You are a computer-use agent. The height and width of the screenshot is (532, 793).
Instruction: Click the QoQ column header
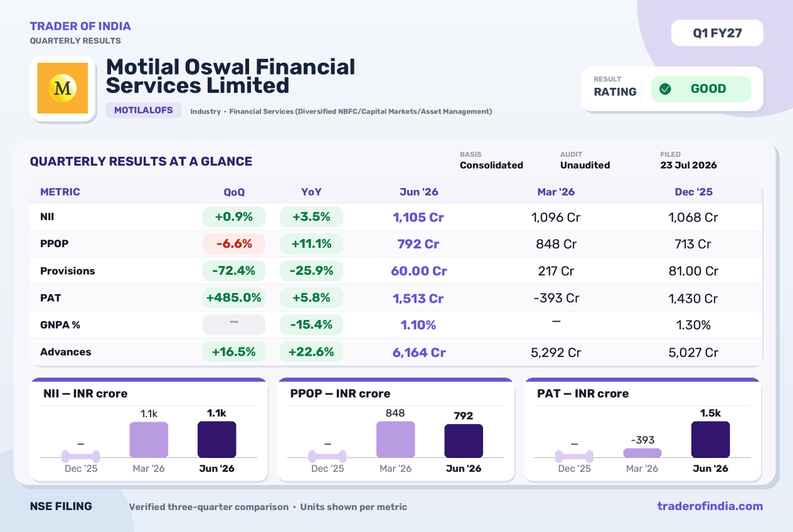click(234, 192)
